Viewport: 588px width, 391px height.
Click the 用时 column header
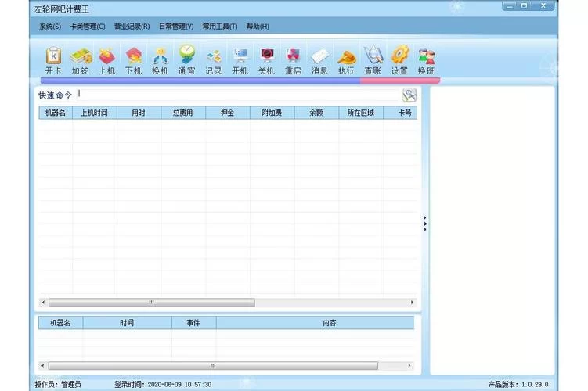(139, 113)
